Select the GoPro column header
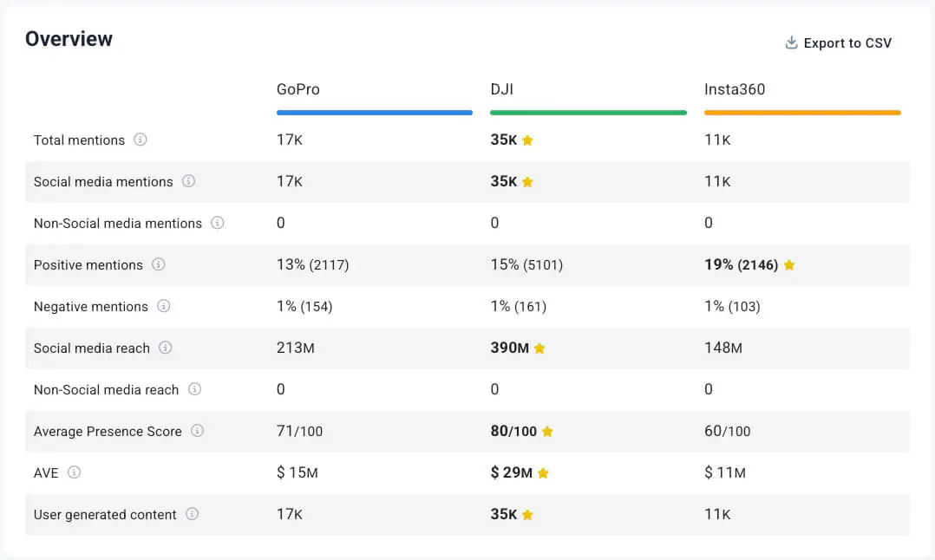935x560 pixels. point(298,89)
